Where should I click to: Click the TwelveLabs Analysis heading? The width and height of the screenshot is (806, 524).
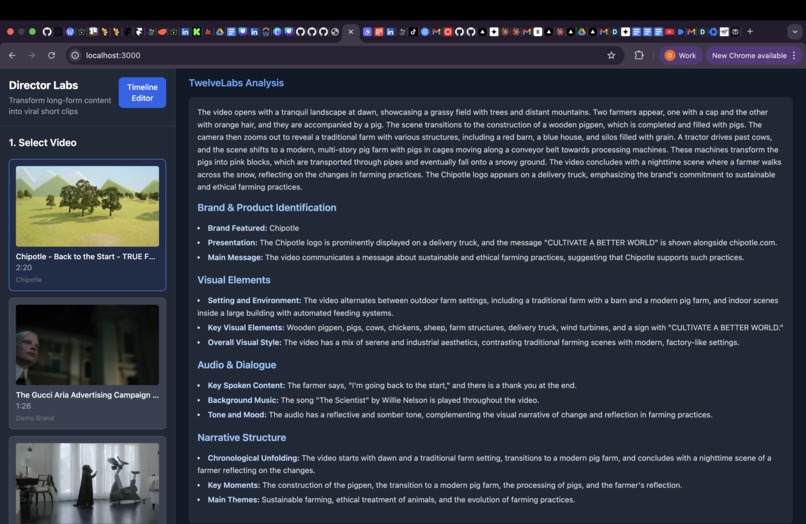236,83
